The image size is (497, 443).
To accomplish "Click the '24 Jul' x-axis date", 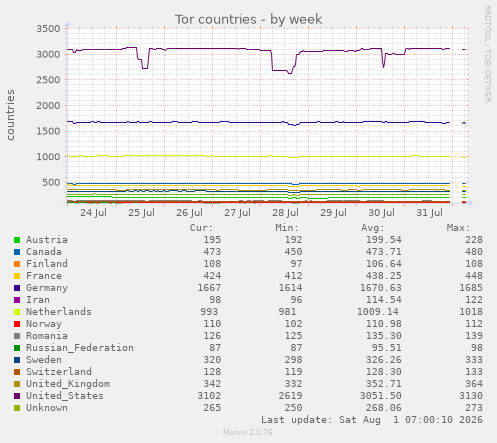I will pyautogui.click(x=93, y=213).
